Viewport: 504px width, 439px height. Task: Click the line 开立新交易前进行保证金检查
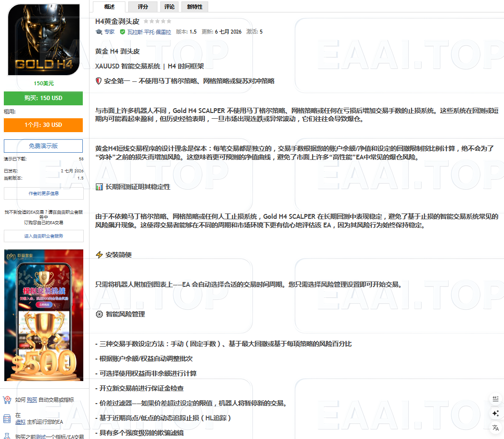click(x=139, y=389)
